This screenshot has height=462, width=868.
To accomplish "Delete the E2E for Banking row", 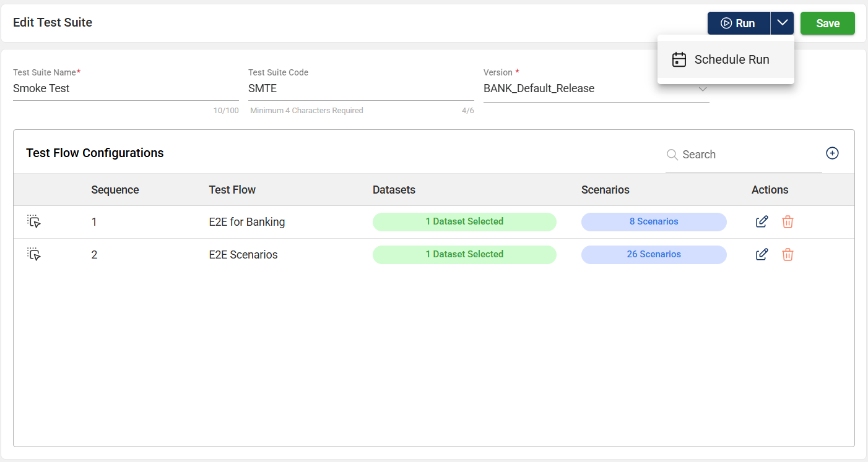I will pos(788,221).
